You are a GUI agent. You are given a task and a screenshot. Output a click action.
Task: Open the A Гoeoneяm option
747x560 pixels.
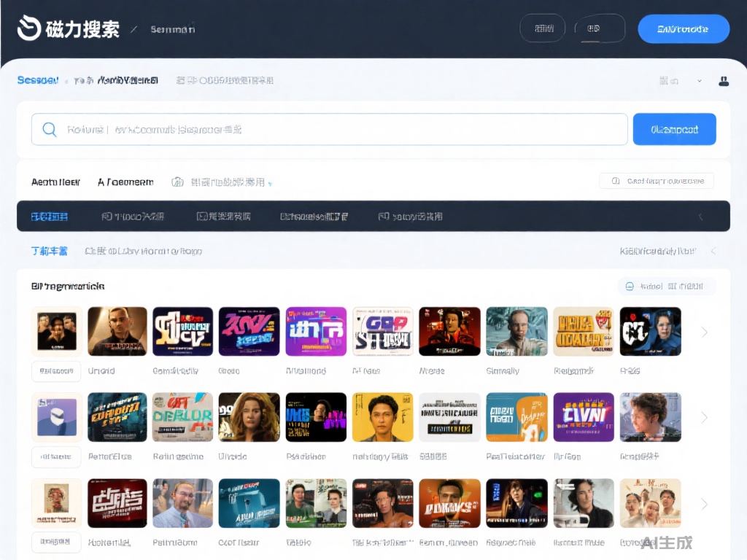tap(125, 182)
